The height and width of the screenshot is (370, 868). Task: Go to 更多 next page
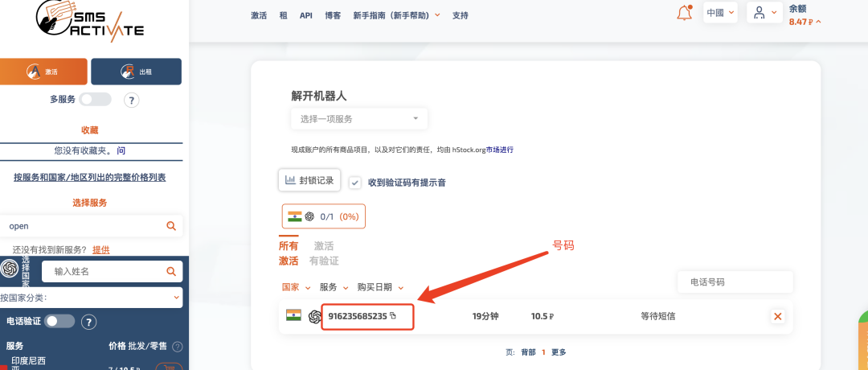click(x=559, y=352)
